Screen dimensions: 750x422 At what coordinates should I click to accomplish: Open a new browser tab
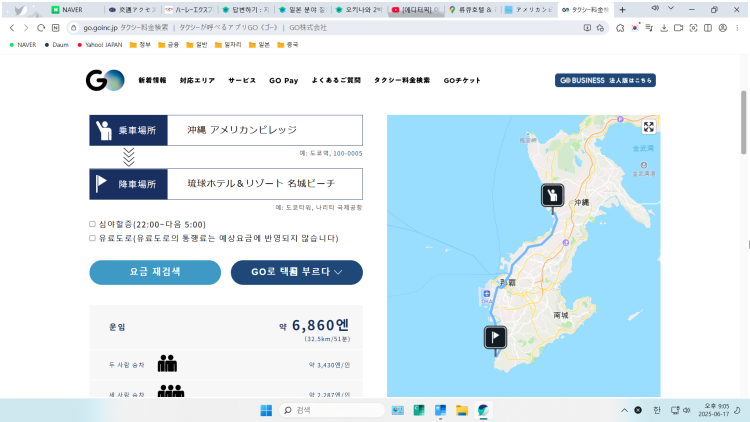point(622,10)
